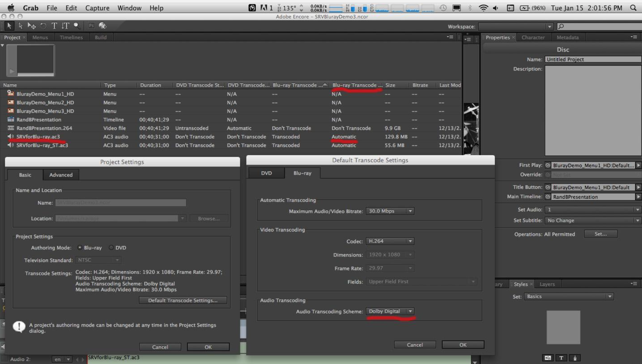The image size is (642, 364).
Task: Select the Move tool in toolbar
Action: [32, 26]
